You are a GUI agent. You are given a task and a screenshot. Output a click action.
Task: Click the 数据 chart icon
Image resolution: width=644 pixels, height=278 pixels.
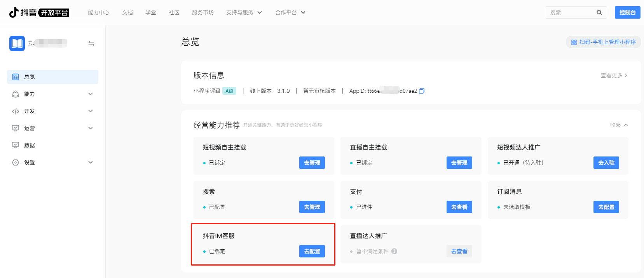(x=16, y=145)
